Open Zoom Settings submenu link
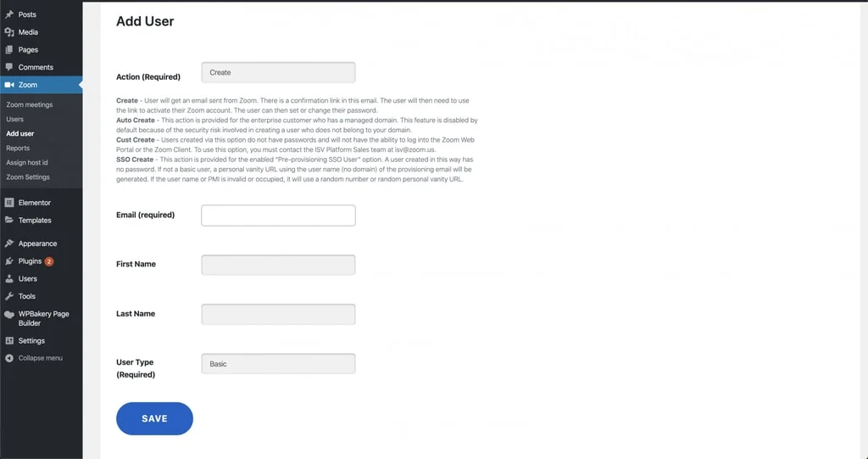 coord(28,177)
